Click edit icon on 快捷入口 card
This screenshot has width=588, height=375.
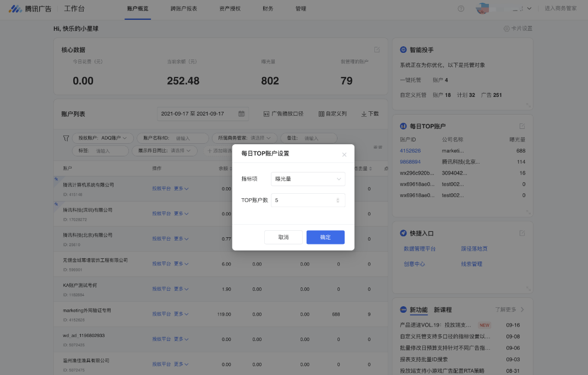[x=522, y=233]
